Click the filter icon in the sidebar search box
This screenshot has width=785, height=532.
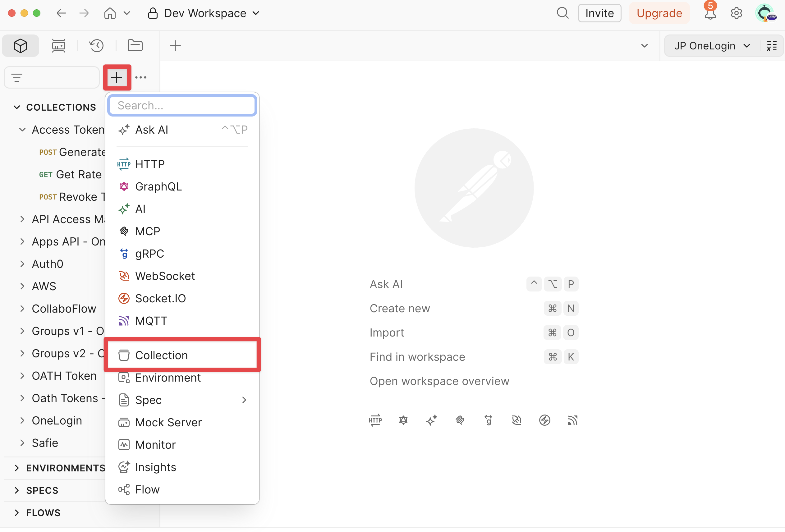click(17, 78)
